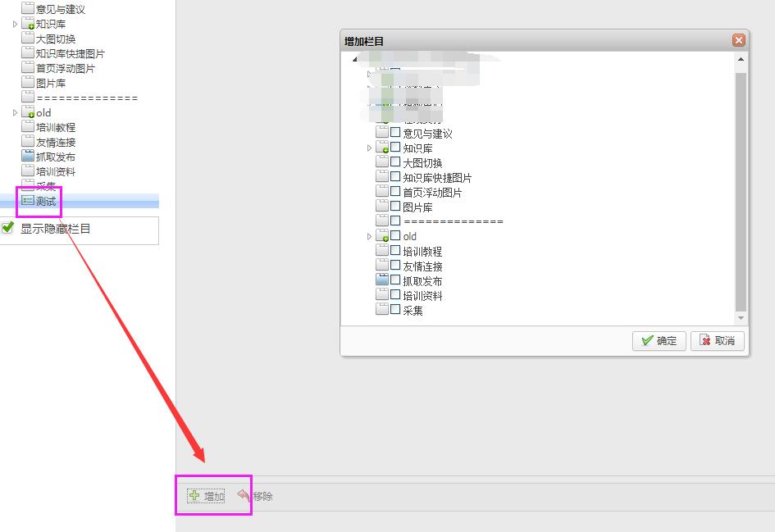The image size is (775, 532).
Task: Select 培训资料 in the left tree
Action: [x=56, y=171]
